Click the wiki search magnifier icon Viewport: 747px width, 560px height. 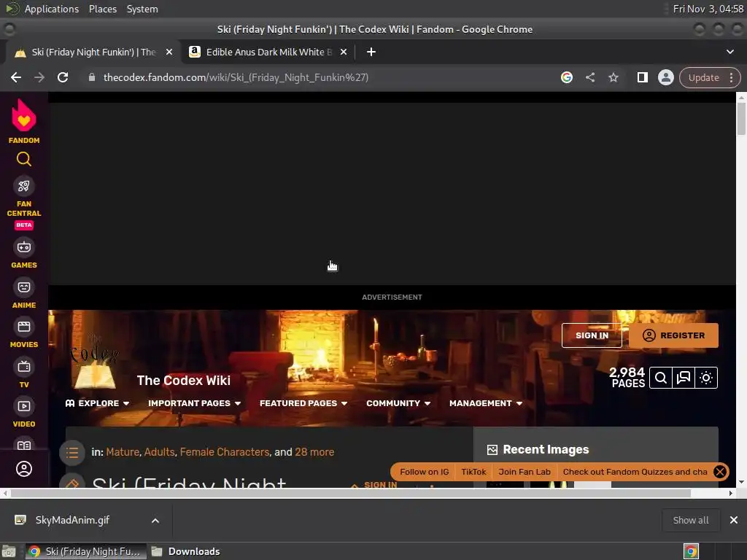(661, 378)
